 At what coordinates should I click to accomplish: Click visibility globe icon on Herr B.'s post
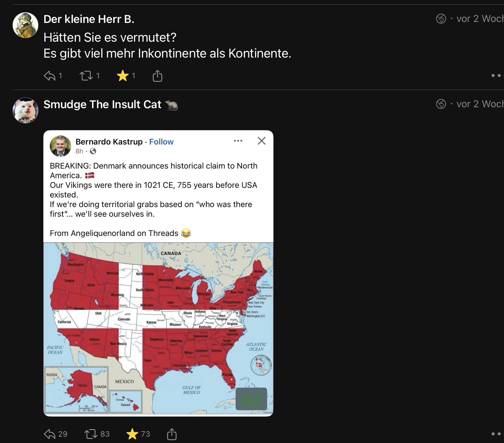coord(441,19)
